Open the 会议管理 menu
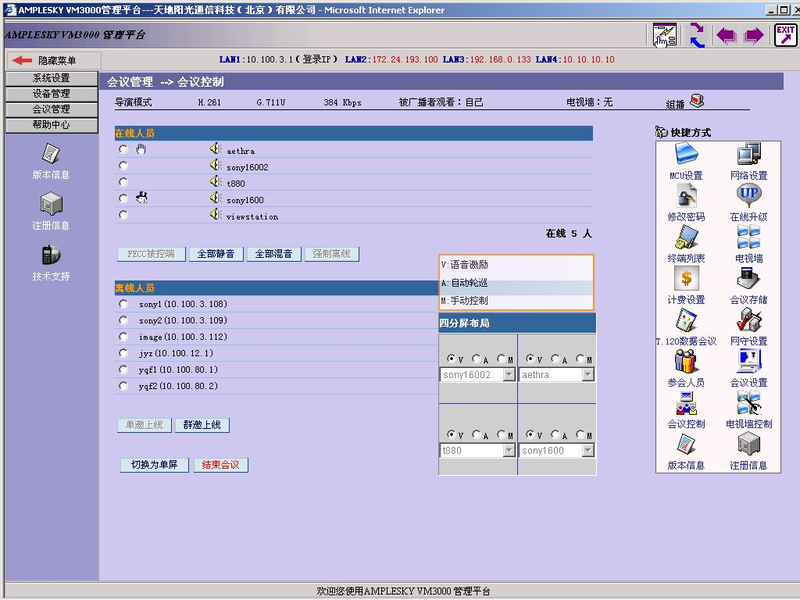The width and height of the screenshot is (800, 600). point(52,110)
